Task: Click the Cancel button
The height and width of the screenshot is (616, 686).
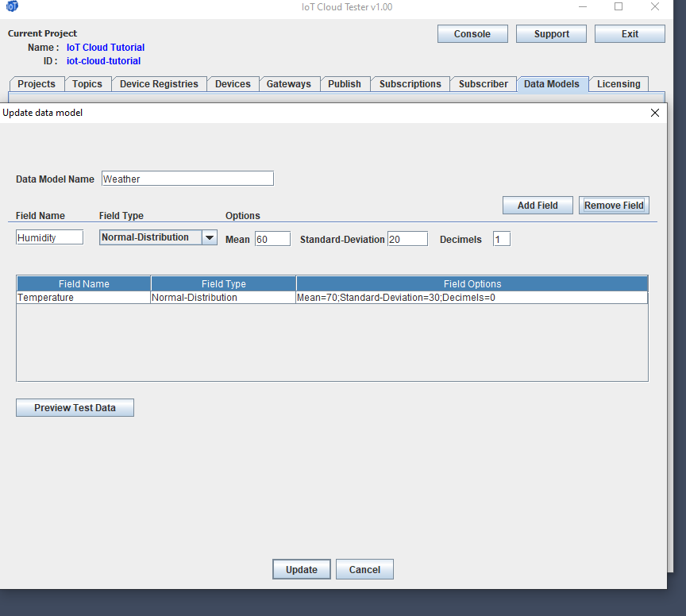Action: point(364,569)
